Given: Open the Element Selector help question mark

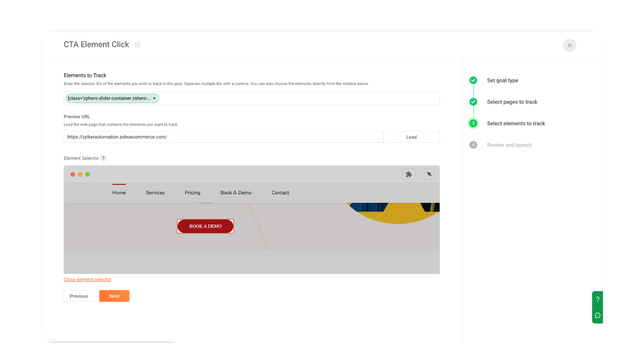Looking at the screenshot, I should [x=103, y=158].
